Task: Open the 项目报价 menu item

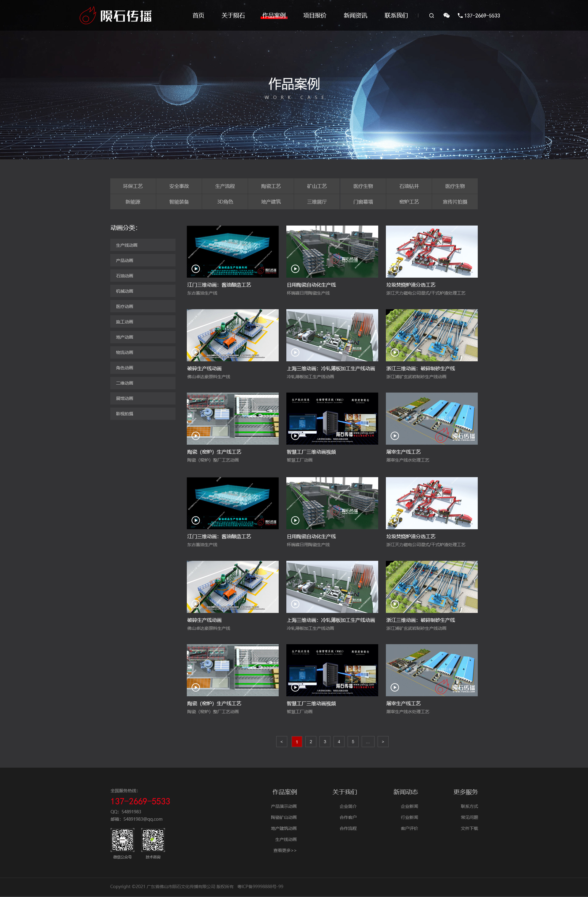Action: [315, 15]
